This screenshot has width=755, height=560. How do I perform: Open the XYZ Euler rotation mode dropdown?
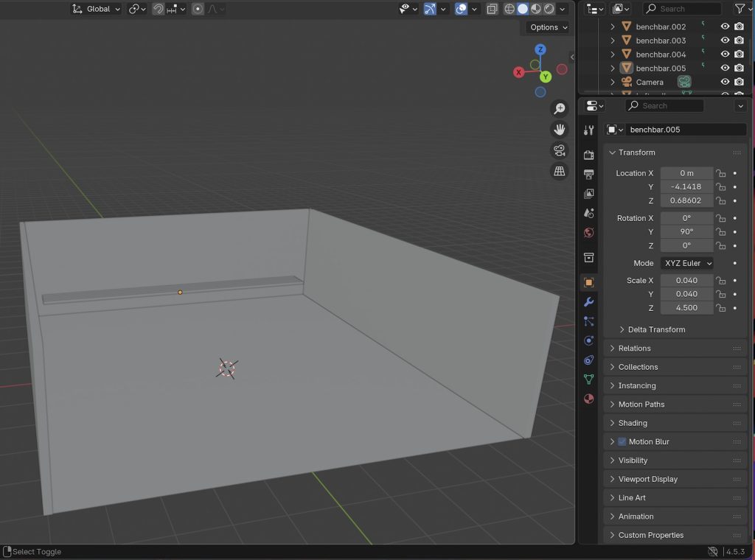(x=687, y=263)
